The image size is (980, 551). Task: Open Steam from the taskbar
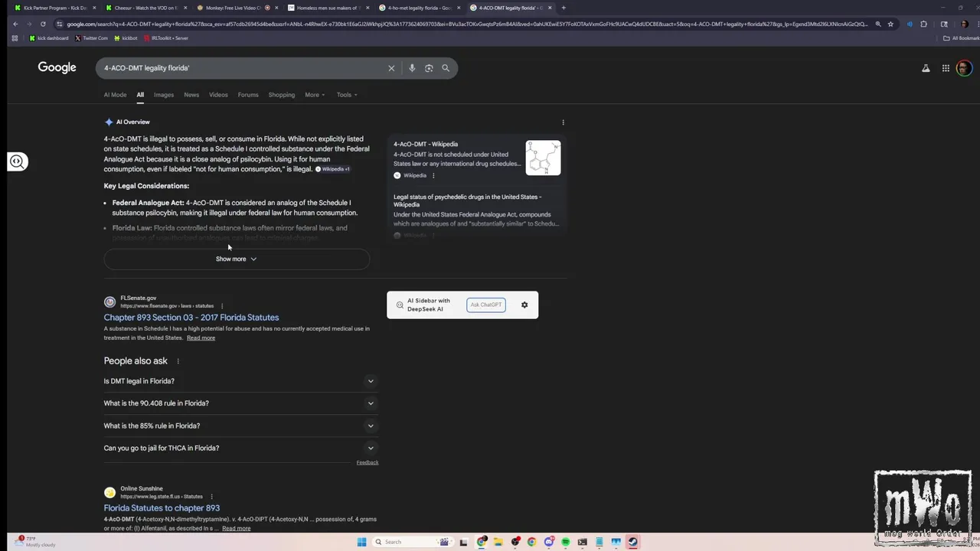pyautogui.click(x=633, y=542)
